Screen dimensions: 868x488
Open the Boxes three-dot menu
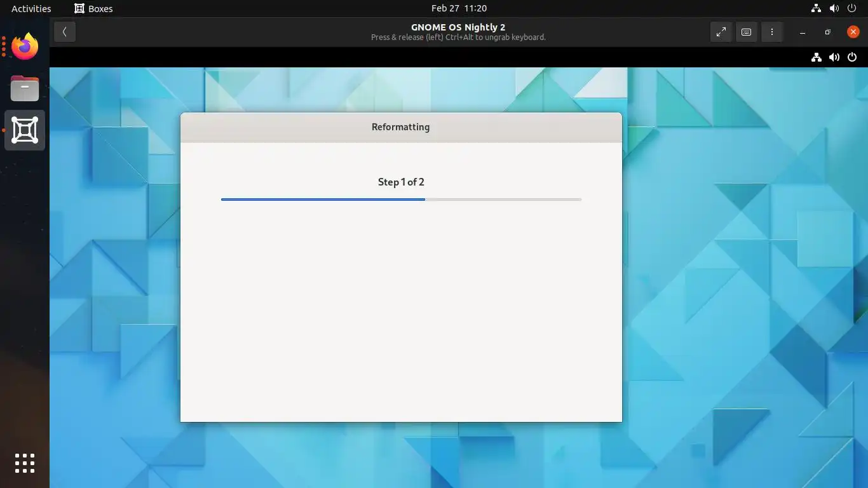[772, 32]
